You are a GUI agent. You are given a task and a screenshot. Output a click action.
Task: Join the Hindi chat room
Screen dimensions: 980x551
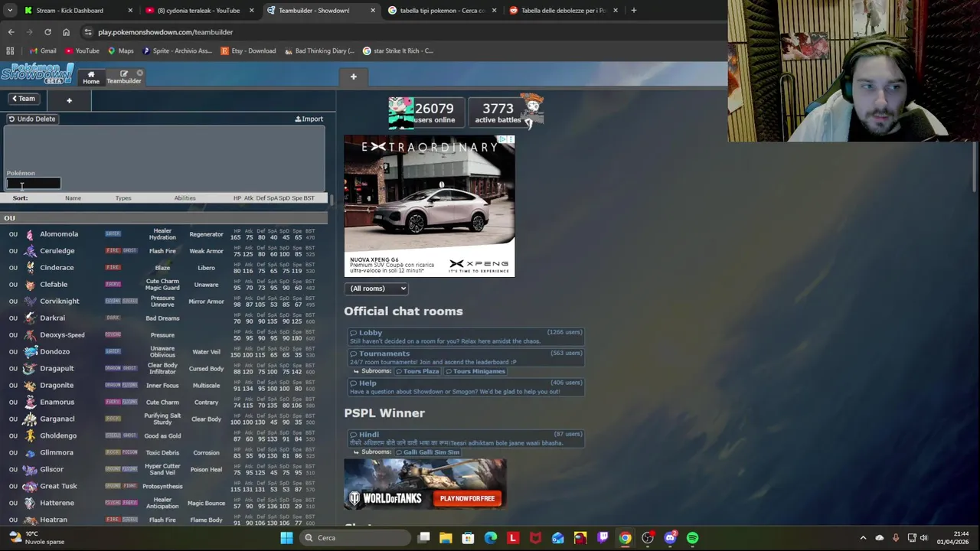click(x=465, y=439)
